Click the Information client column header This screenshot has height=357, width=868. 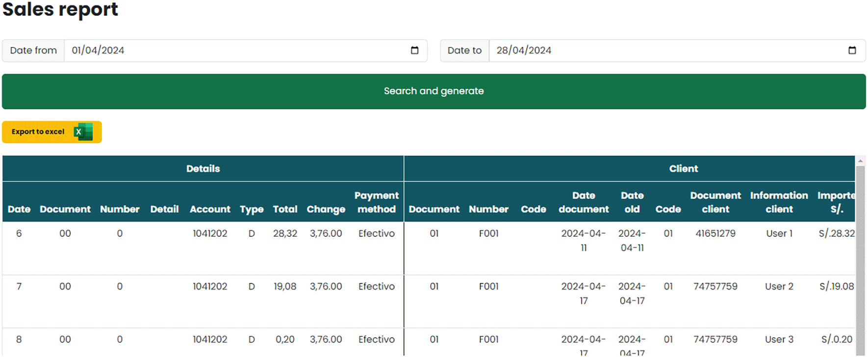779,202
